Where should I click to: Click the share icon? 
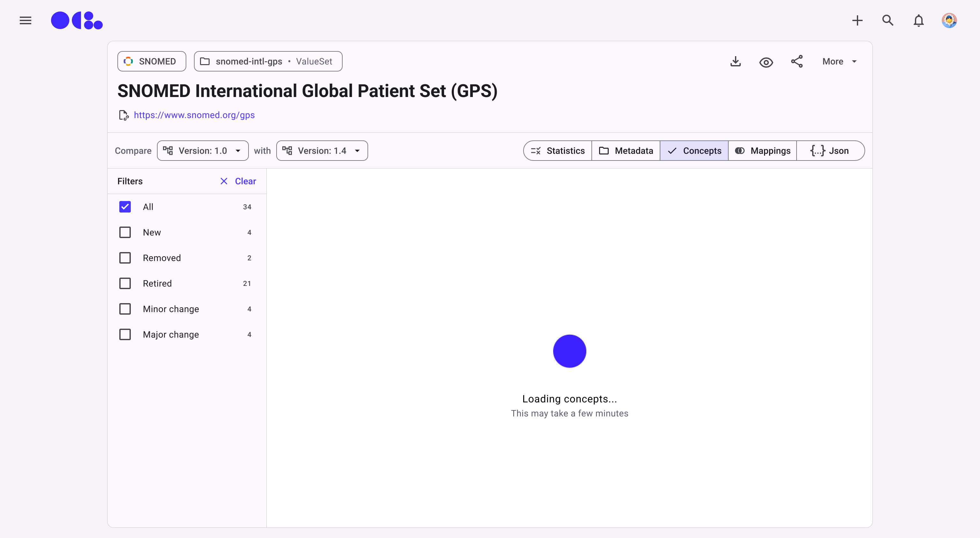click(x=797, y=62)
